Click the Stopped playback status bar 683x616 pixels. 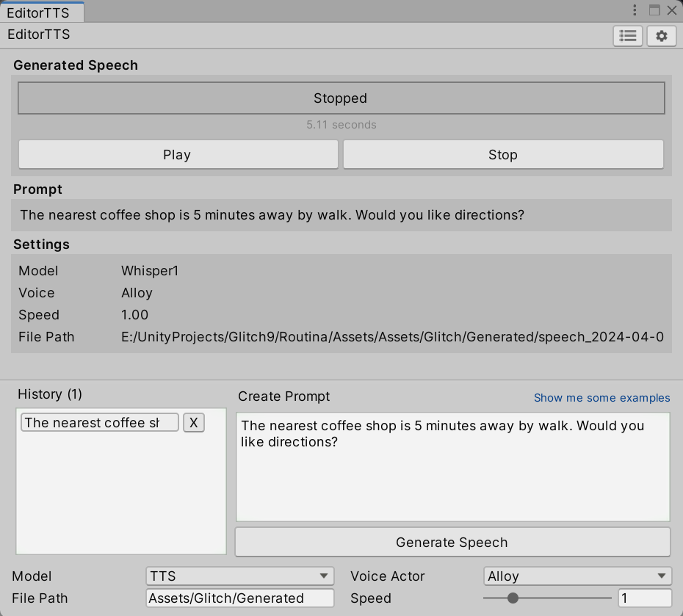341,98
